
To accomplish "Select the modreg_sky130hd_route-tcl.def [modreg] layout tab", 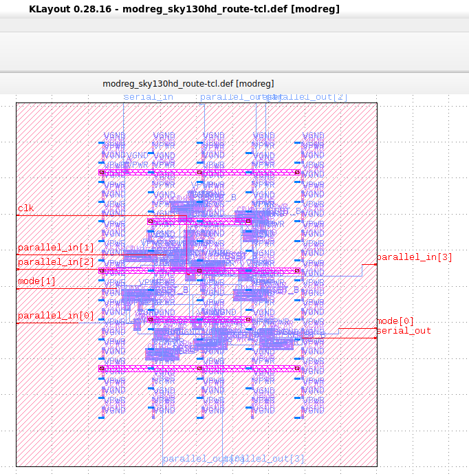I will (x=188, y=84).
